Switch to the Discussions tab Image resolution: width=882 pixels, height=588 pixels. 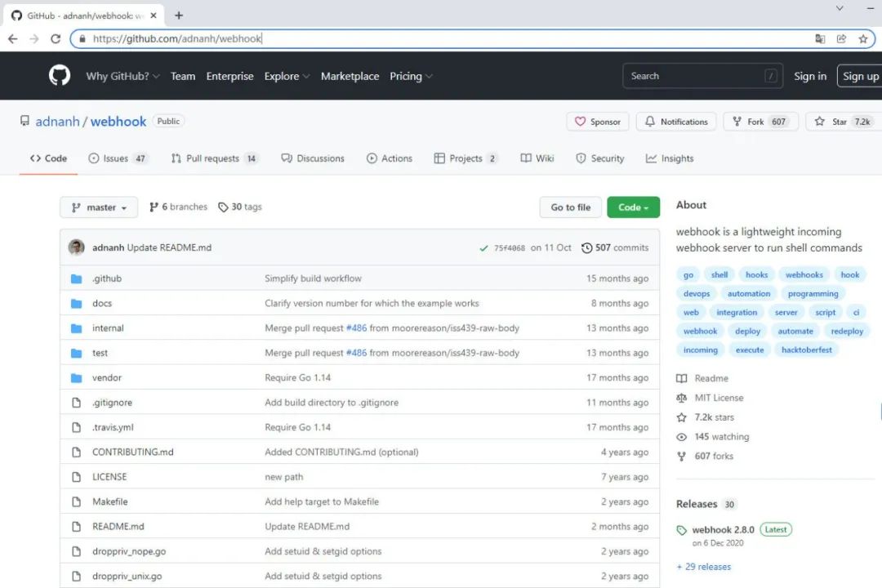313,158
